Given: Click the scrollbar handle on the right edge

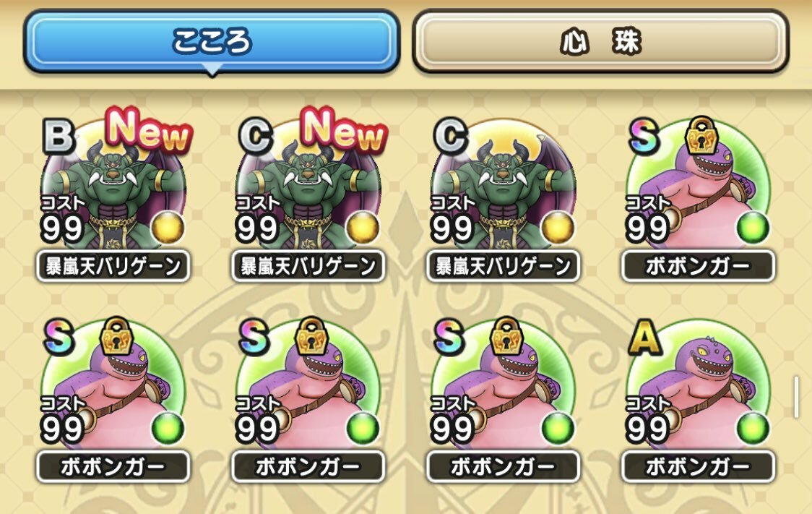Looking at the screenshot, I should coord(796,398).
